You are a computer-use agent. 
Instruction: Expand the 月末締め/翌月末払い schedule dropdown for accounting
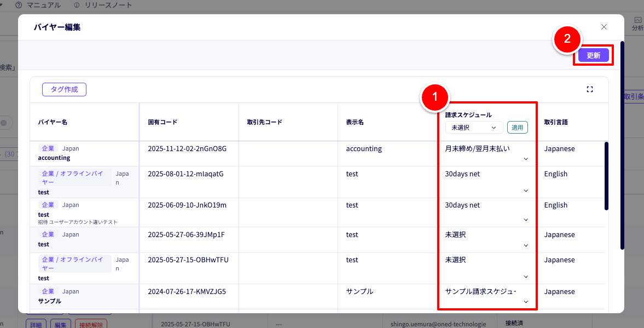coord(525,158)
